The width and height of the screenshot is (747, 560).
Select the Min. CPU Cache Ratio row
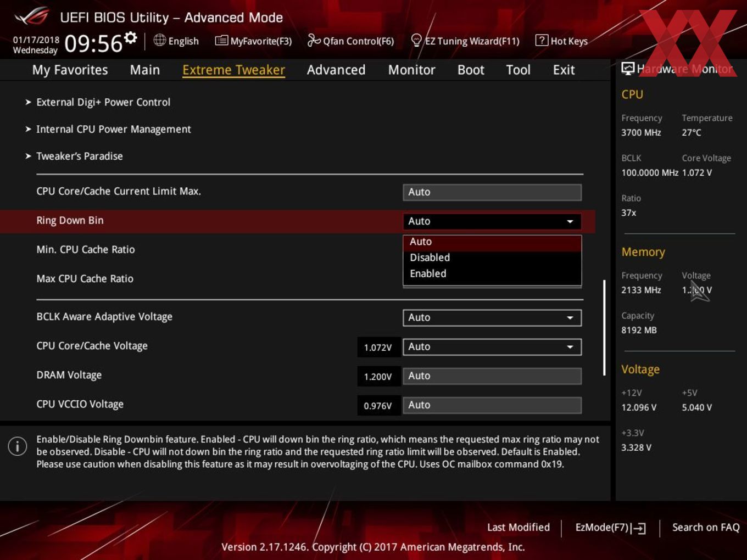(86, 250)
